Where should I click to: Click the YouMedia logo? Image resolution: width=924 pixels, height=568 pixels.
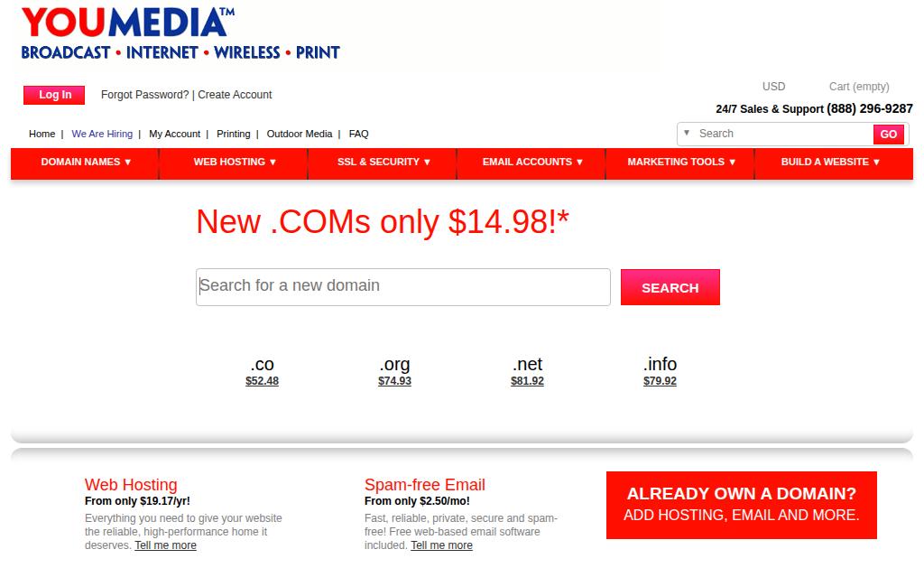[180, 33]
